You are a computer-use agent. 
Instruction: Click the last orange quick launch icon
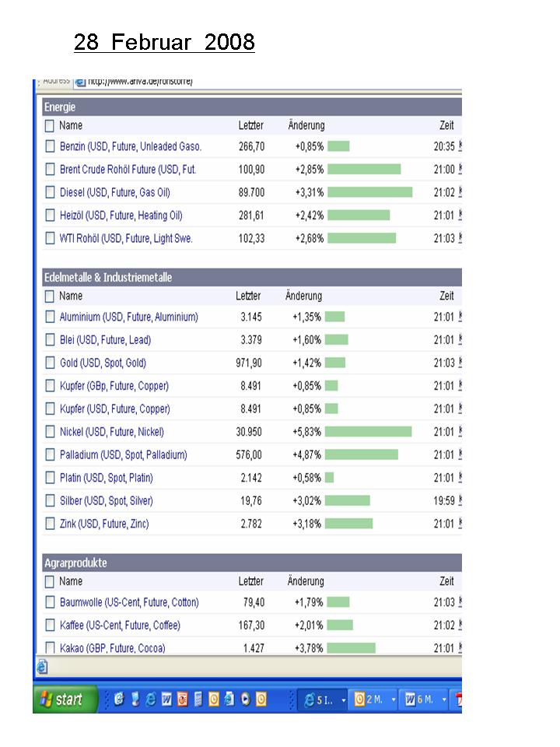click(261, 700)
